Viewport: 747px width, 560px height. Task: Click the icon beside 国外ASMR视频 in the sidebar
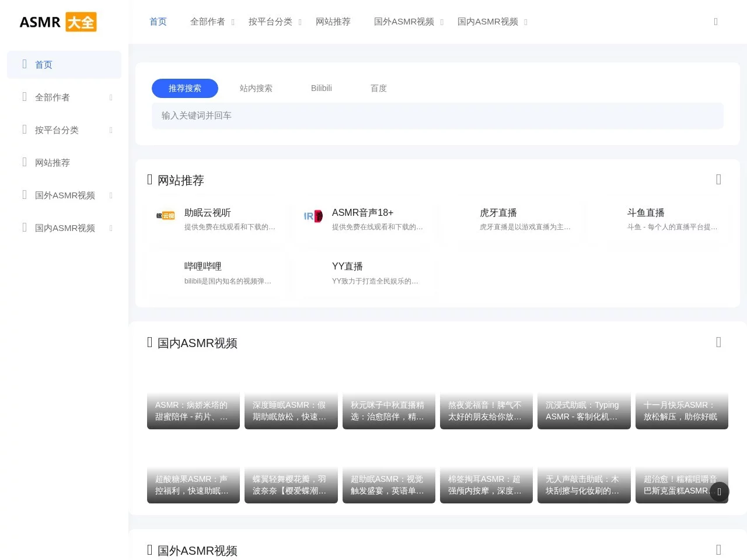click(x=25, y=195)
